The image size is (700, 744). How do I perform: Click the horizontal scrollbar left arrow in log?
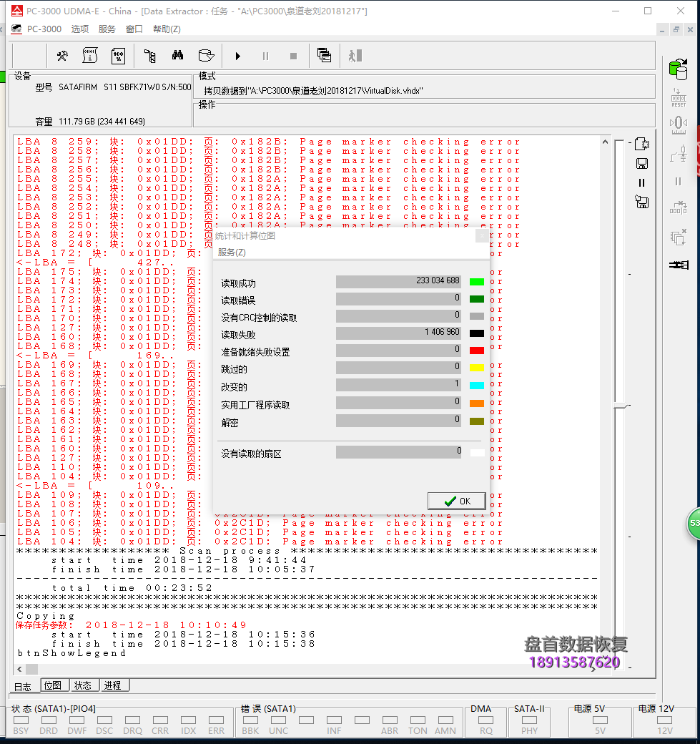point(19,669)
